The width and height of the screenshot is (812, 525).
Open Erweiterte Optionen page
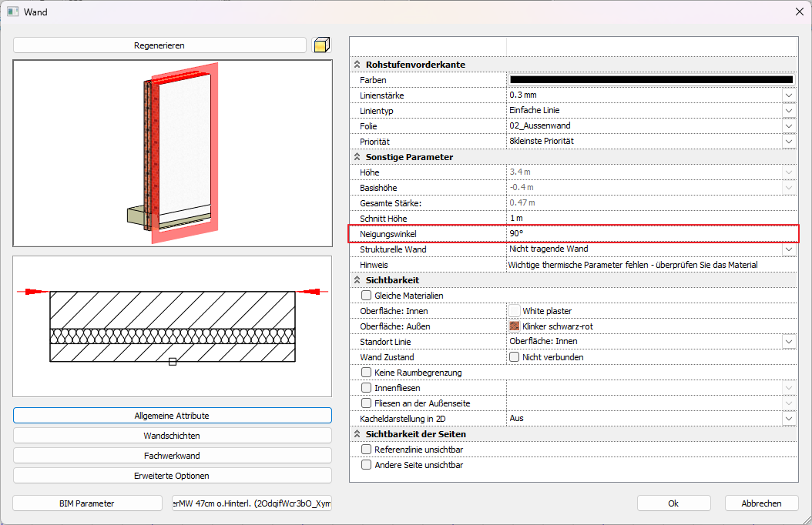173,476
